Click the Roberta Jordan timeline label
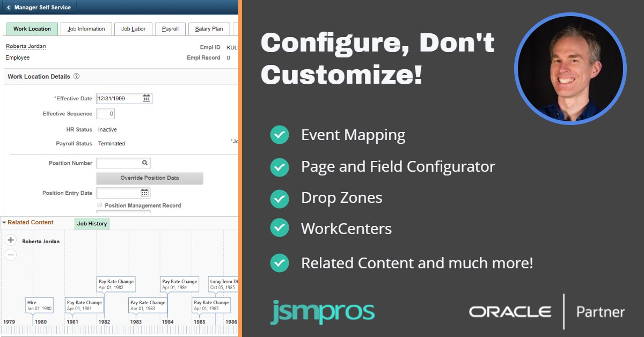The width and height of the screenshot is (644, 337). (41, 242)
